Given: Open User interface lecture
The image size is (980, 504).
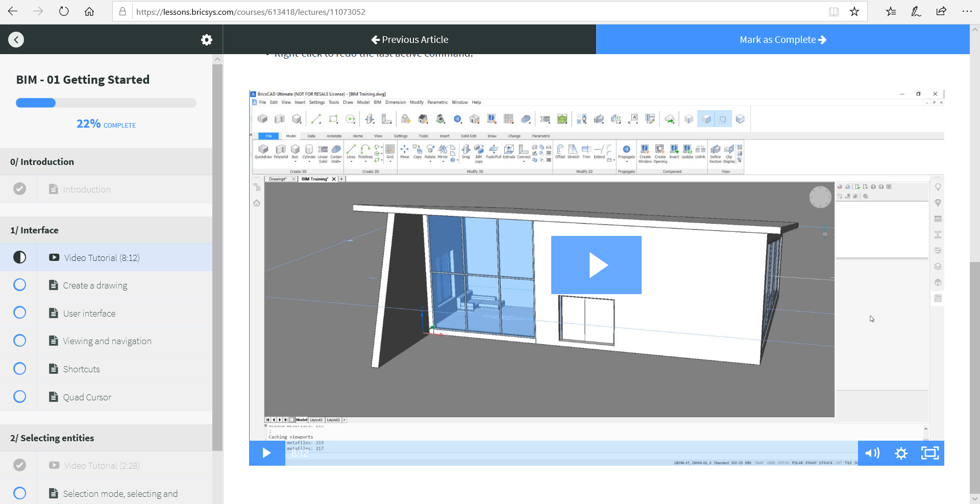Looking at the screenshot, I should pos(89,314).
